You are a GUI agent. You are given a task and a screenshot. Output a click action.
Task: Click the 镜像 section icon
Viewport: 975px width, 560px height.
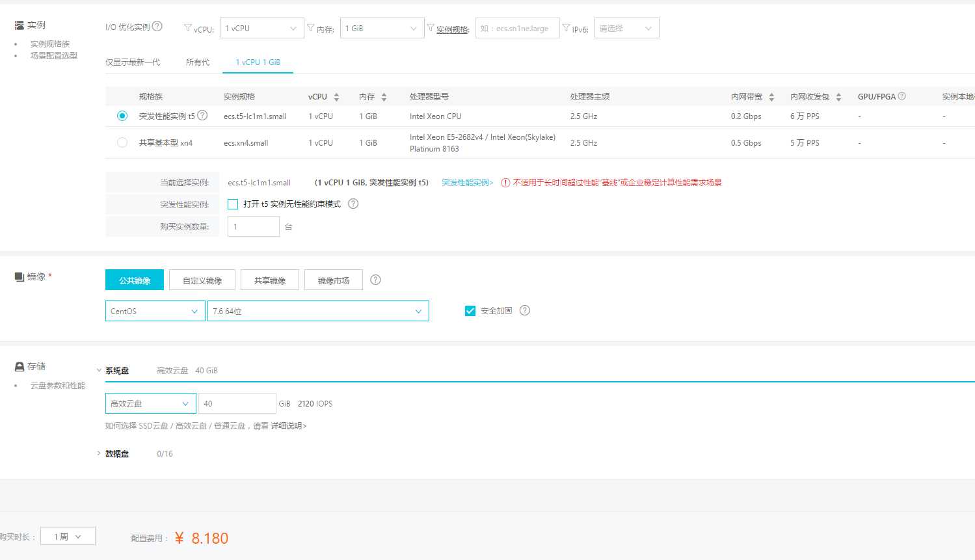pos(19,276)
